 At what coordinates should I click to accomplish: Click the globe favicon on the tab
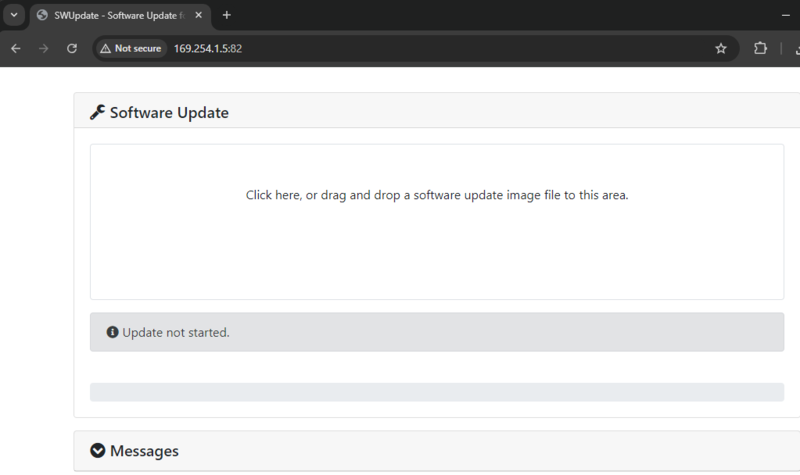(42, 15)
